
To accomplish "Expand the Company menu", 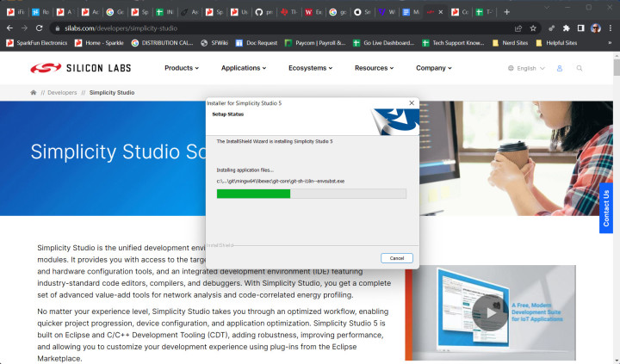I will [x=434, y=68].
